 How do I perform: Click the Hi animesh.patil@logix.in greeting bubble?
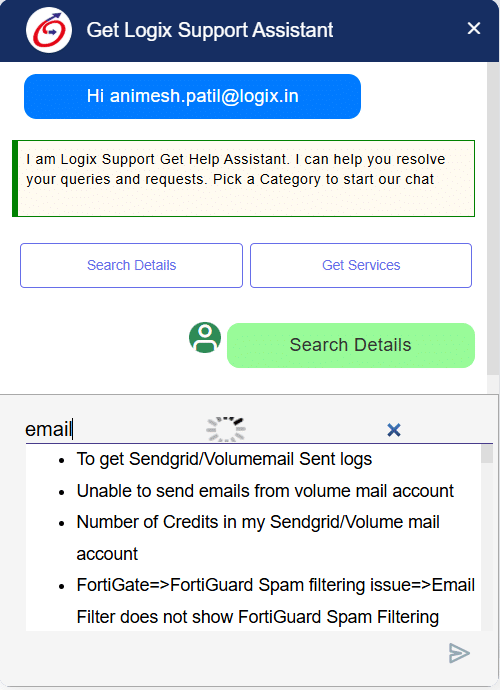pyautogui.click(x=192, y=96)
